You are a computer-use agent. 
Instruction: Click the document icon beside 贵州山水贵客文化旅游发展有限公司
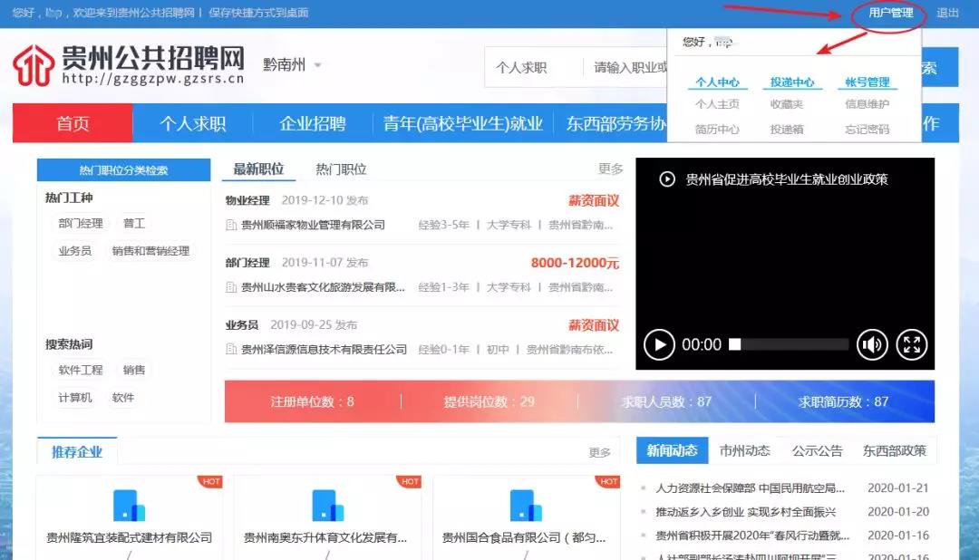[x=230, y=287]
